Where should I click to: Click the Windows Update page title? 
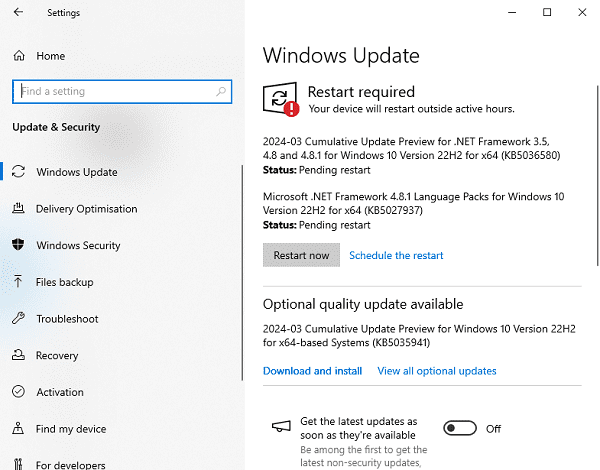(x=341, y=55)
